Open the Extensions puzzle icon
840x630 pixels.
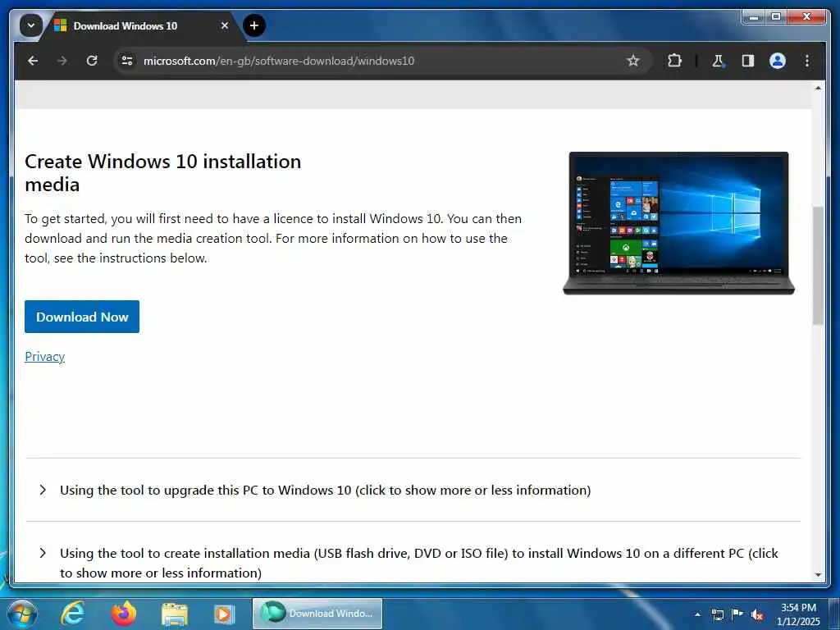[674, 61]
